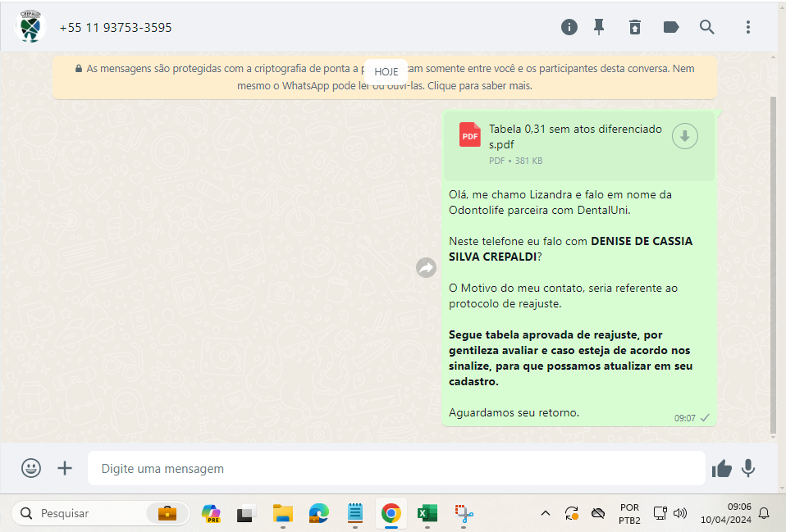This screenshot has height=532, width=786.
Task: Click the encryption notice to learn more
Action: 385,77
